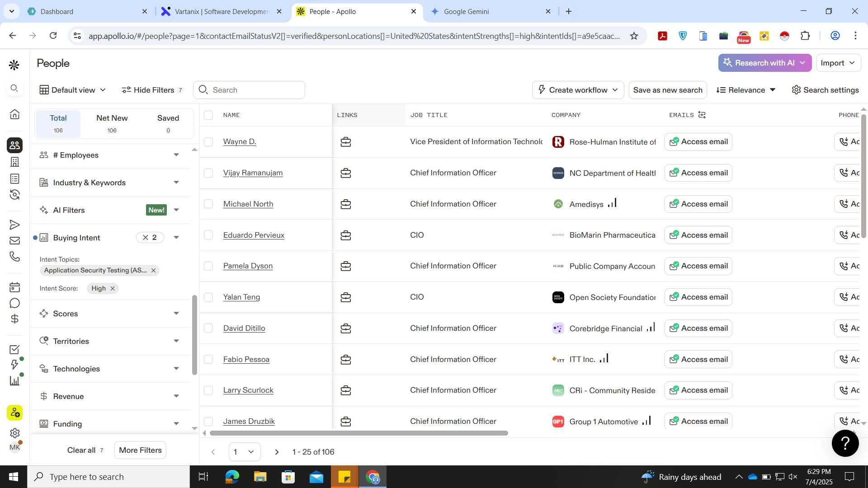Open the Conversations chat bubble icon

coord(14,303)
